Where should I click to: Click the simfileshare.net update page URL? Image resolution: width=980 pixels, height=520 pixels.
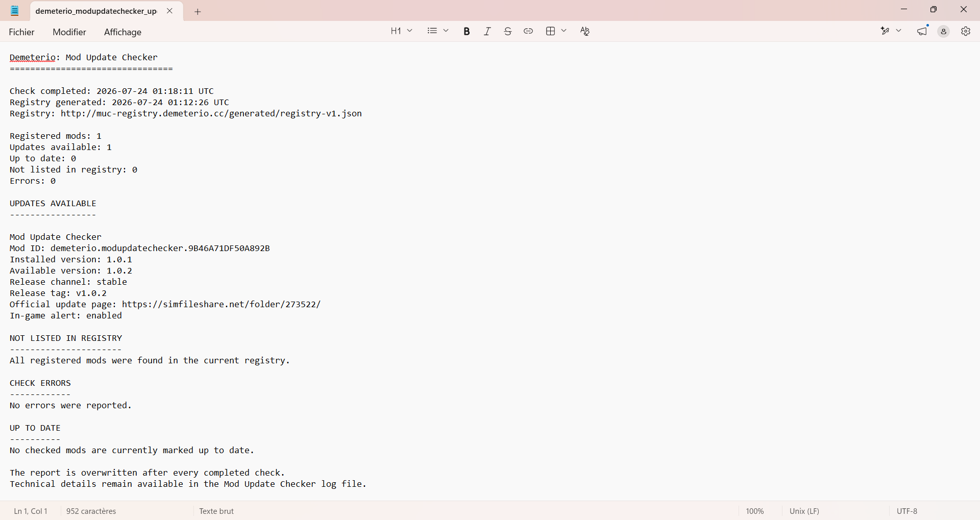(x=222, y=305)
